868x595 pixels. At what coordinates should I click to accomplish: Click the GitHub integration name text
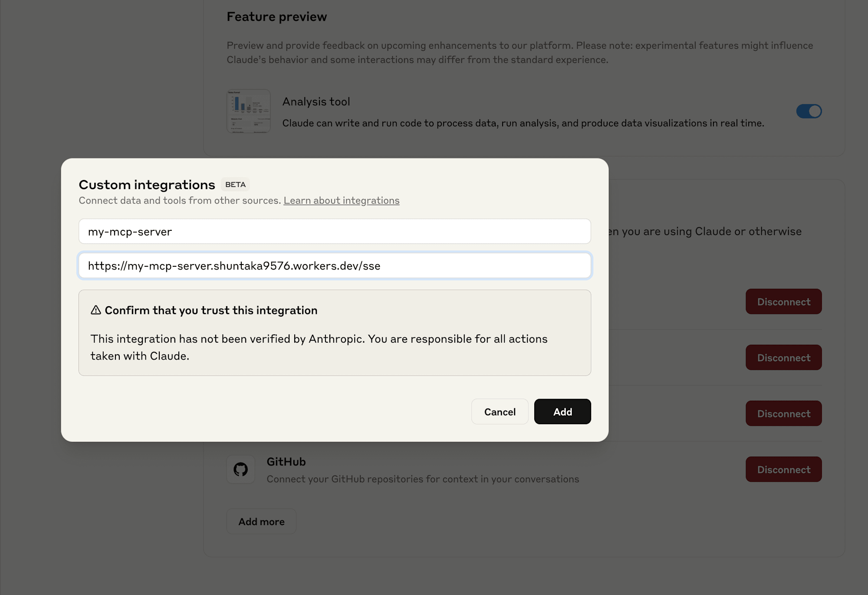pyautogui.click(x=286, y=462)
